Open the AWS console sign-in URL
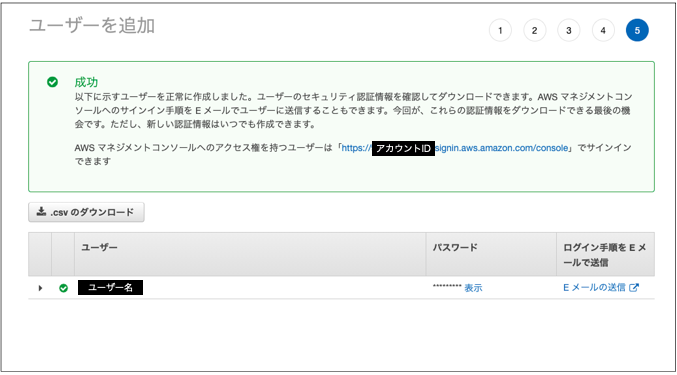Image resolution: width=677 pixels, height=375 pixels. tap(455, 148)
